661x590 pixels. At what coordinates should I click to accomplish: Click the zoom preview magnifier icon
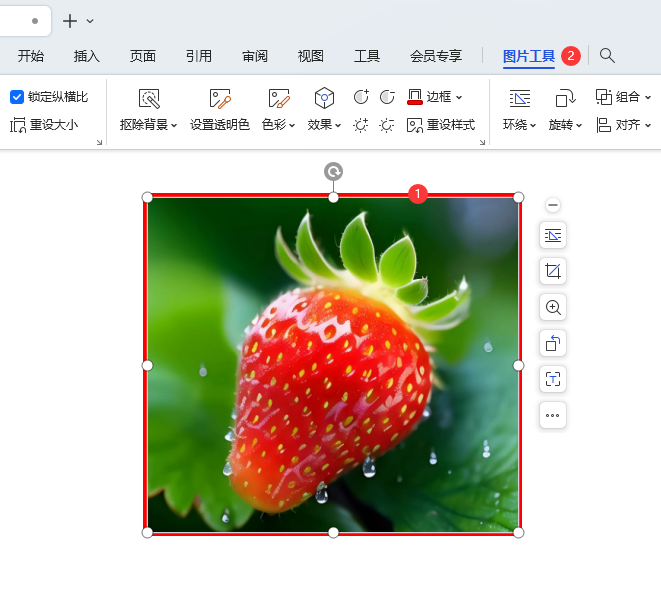coord(553,307)
